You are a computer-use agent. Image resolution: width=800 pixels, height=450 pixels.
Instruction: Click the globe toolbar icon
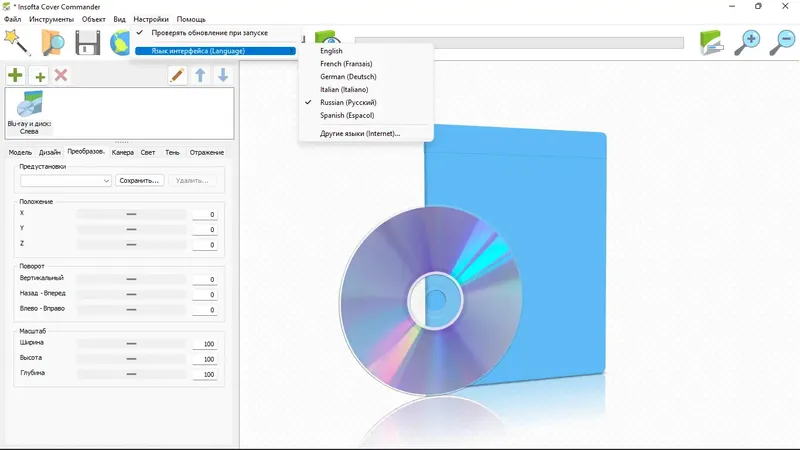pos(120,43)
